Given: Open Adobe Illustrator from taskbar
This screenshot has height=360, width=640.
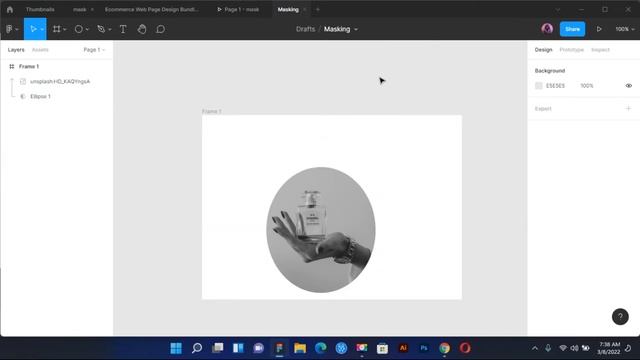Looking at the screenshot, I should (403, 348).
